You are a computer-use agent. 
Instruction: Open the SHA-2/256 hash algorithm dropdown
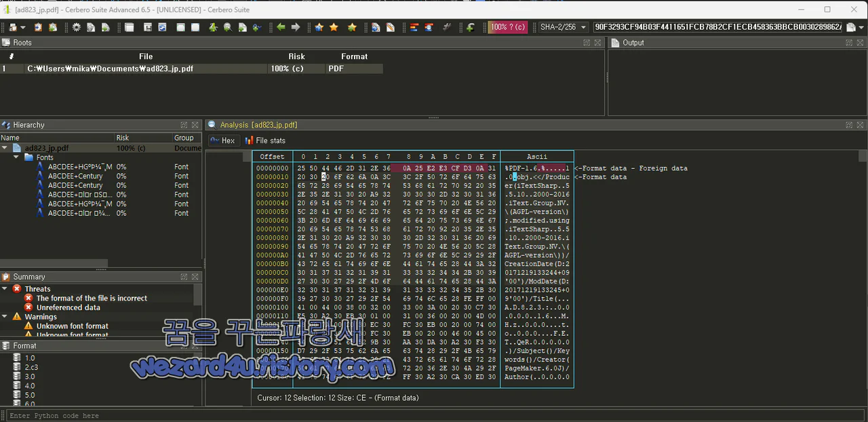[564, 27]
